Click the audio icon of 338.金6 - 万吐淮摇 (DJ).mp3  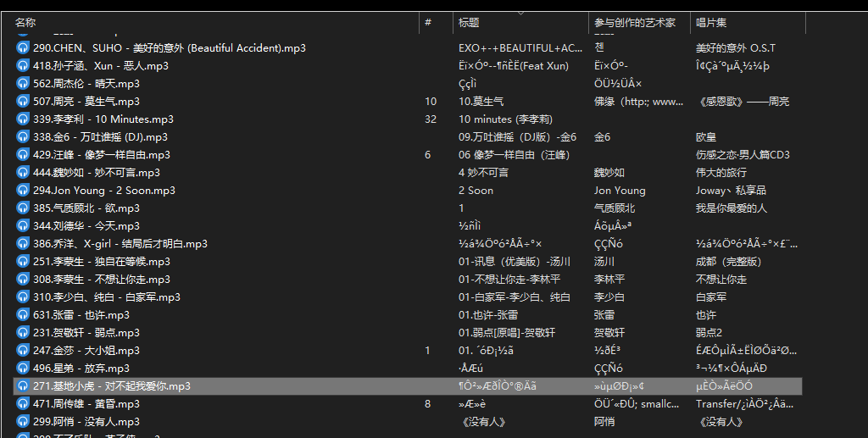(23, 136)
